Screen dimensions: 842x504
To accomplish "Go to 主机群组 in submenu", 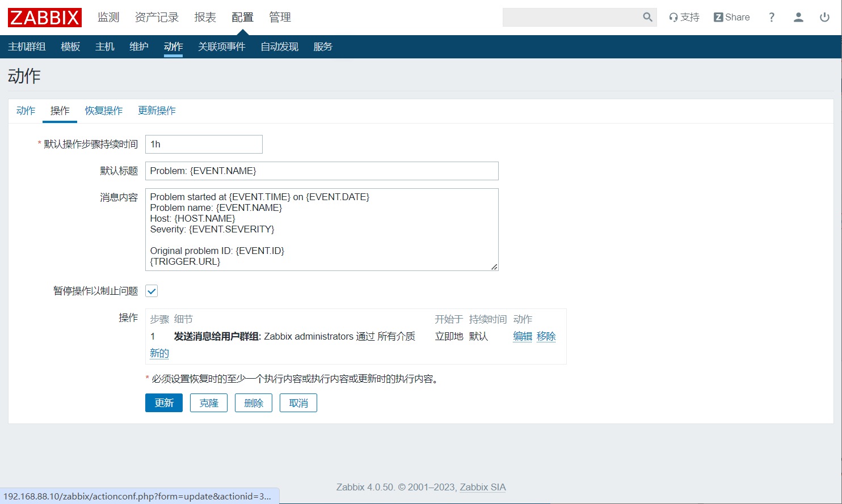I will [x=27, y=46].
